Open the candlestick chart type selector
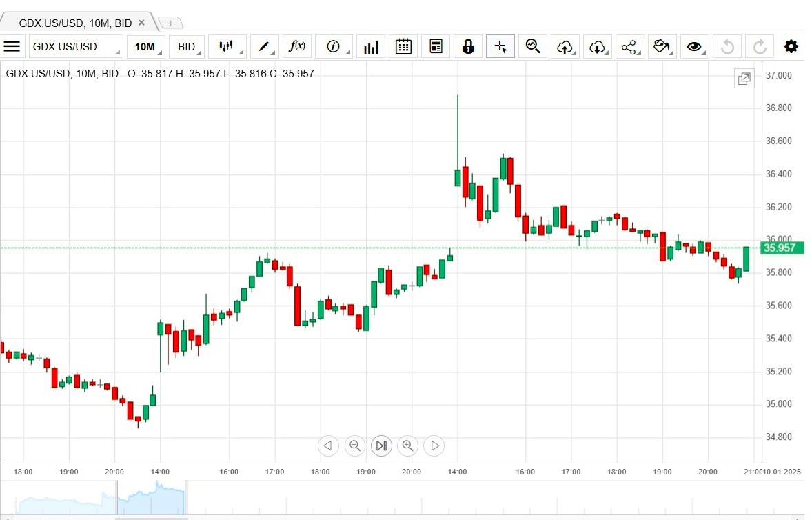This screenshot has height=520, width=812. (227, 47)
